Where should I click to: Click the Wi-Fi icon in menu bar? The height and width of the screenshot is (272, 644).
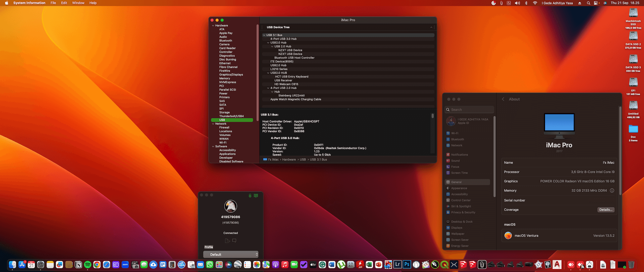tap(535, 3)
